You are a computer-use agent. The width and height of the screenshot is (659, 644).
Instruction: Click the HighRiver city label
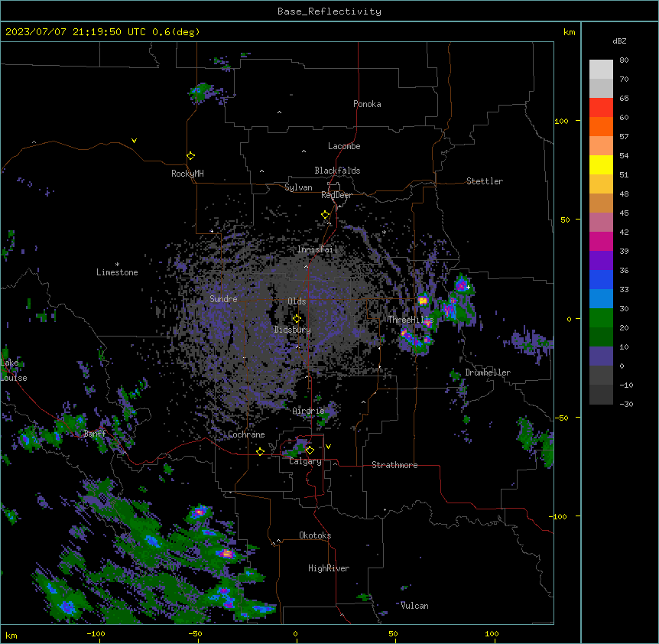coord(329,568)
